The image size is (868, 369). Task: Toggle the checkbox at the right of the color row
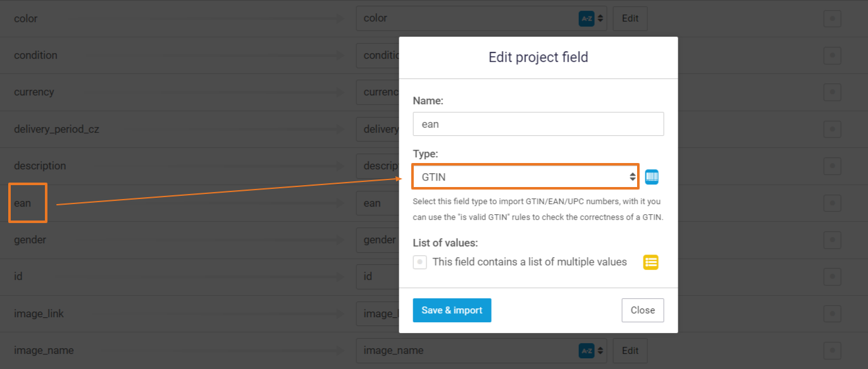[832, 19]
